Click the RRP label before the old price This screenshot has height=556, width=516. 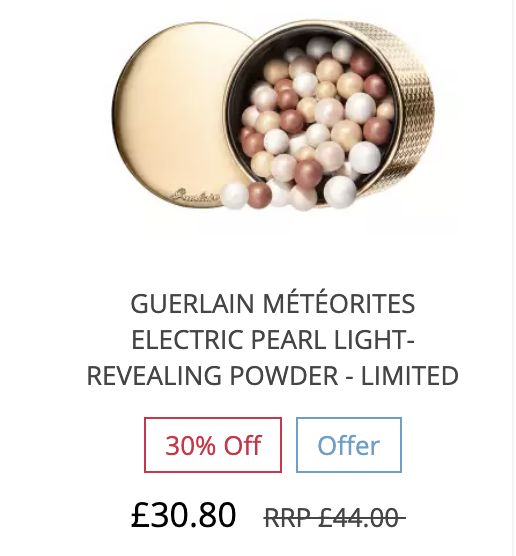click(287, 518)
